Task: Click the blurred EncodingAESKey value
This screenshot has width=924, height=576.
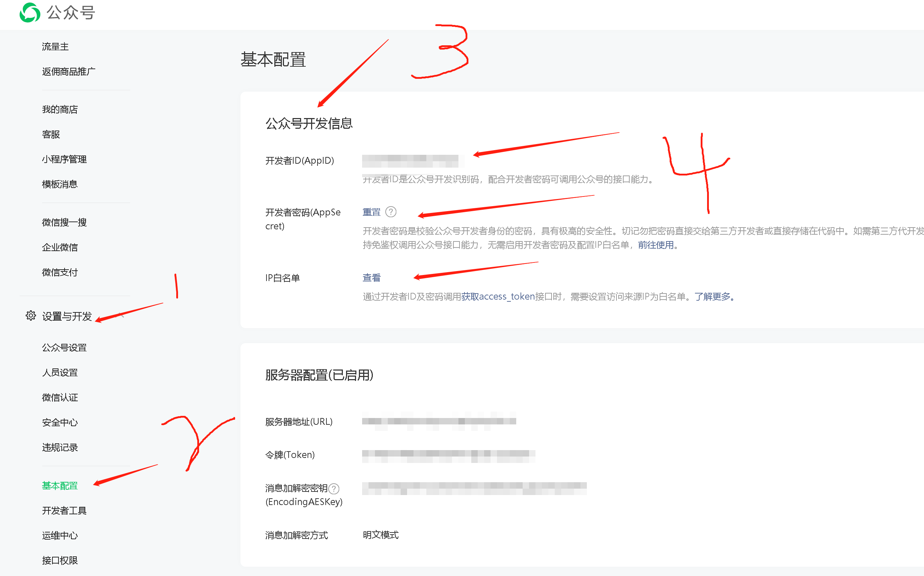Action: pos(474,488)
